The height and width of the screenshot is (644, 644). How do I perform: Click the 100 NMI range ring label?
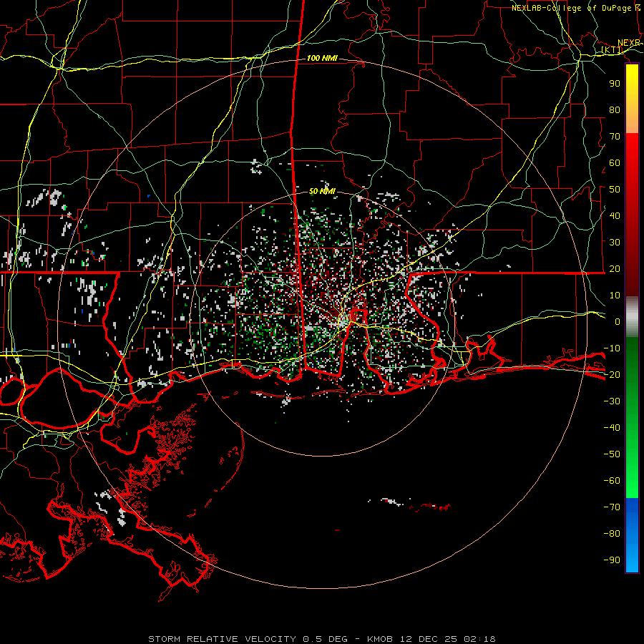(322, 58)
